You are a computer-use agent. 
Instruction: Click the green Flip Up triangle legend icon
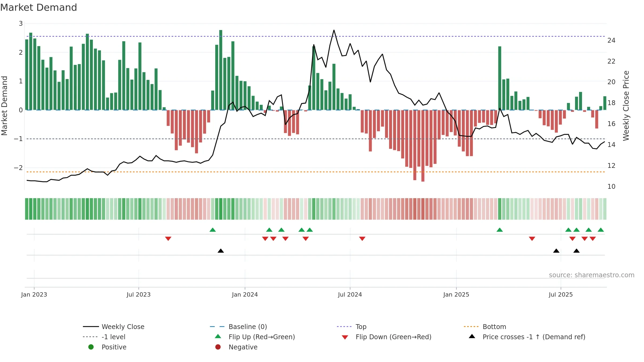pyautogui.click(x=218, y=336)
